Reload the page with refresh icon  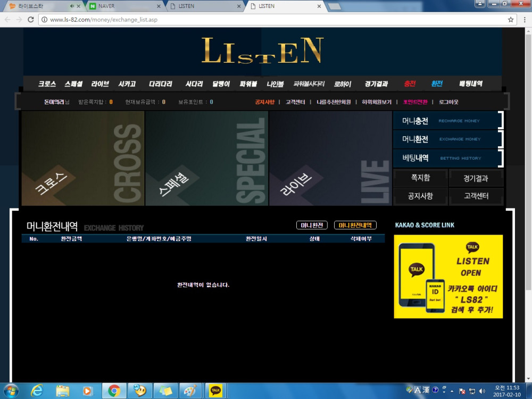[30, 20]
